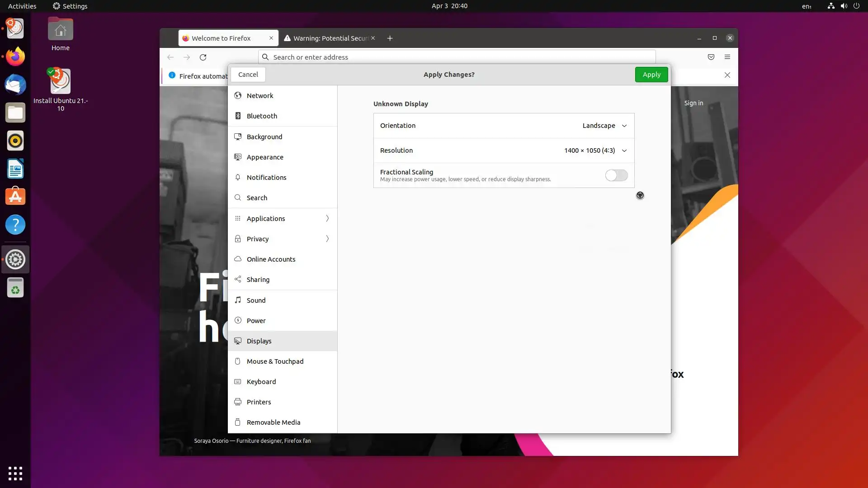Select Mouse & Touchpad in settings list
The image size is (868, 488).
coord(275,361)
